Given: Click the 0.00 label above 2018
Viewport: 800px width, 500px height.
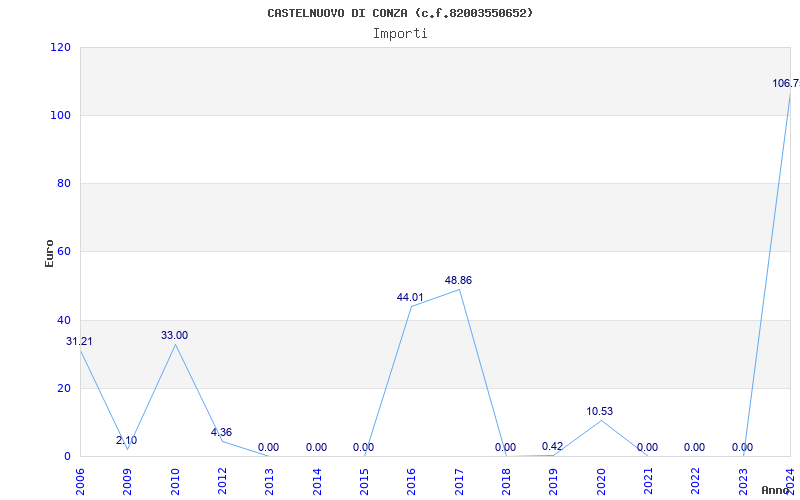Looking at the screenshot, I should click(x=505, y=447).
